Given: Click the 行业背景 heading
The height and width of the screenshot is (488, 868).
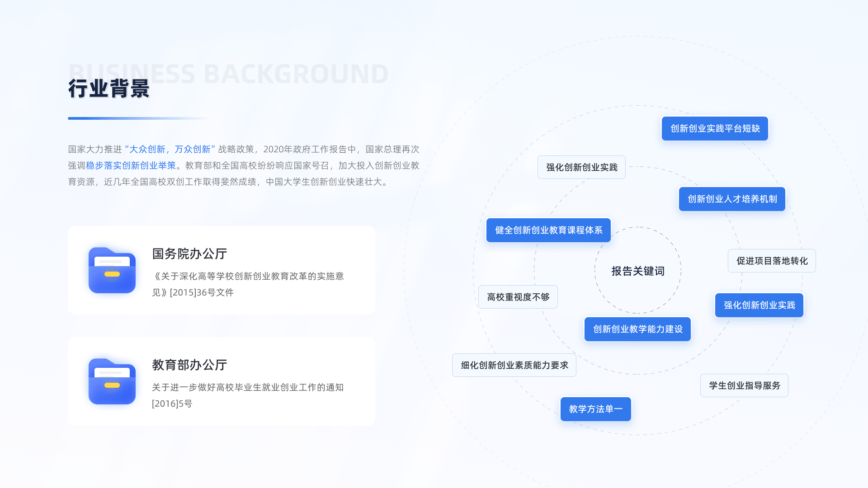Looking at the screenshot, I should point(109,89).
